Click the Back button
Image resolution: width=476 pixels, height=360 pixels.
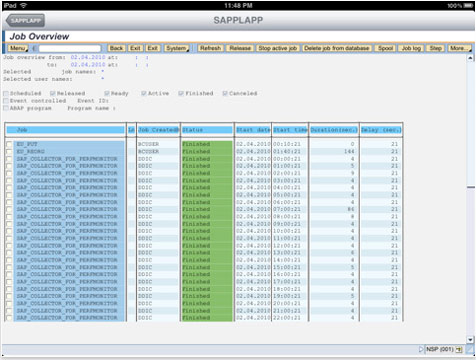coord(116,48)
